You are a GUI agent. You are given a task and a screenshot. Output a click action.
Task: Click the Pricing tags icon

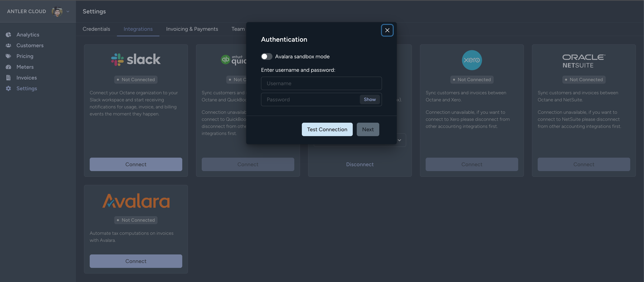click(x=9, y=56)
